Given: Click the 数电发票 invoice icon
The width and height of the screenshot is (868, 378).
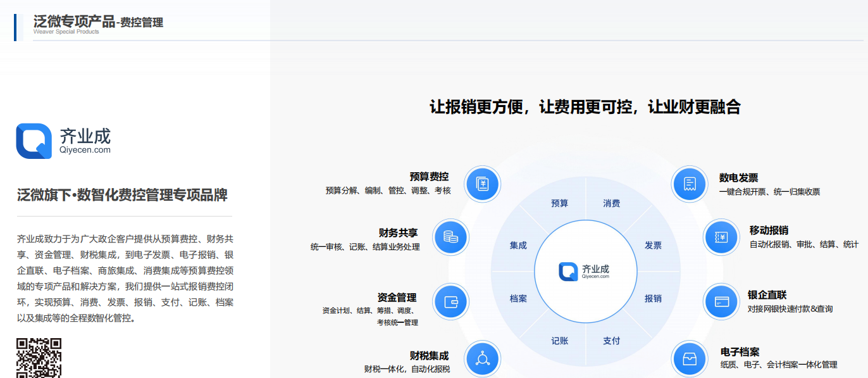Looking at the screenshot, I should 689,184.
